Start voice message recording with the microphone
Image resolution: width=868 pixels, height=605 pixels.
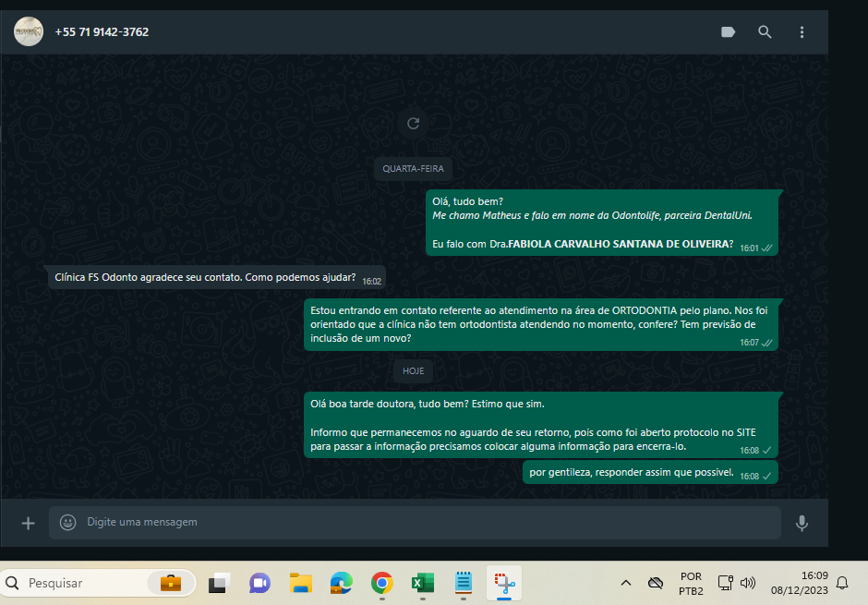click(x=802, y=523)
